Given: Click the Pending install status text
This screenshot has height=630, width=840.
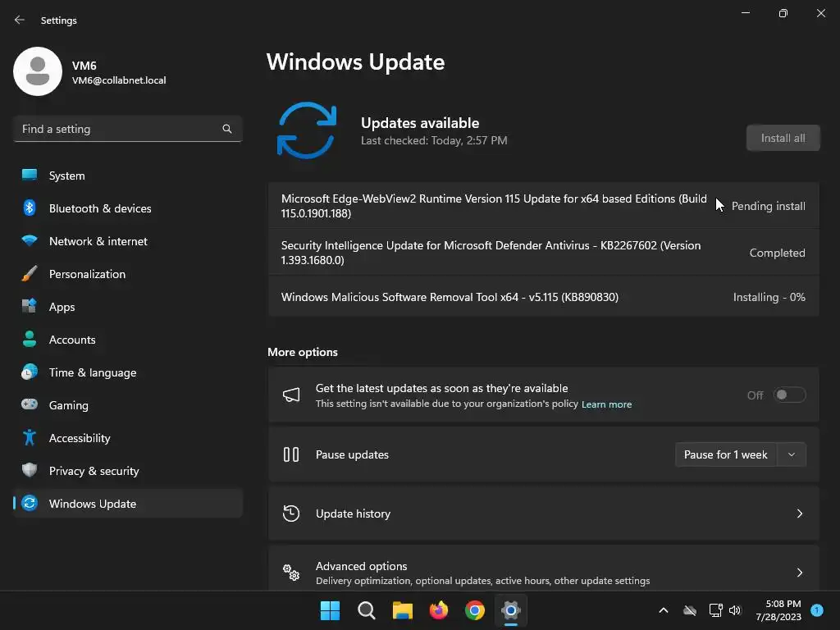Looking at the screenshot, I should [768, 206].
